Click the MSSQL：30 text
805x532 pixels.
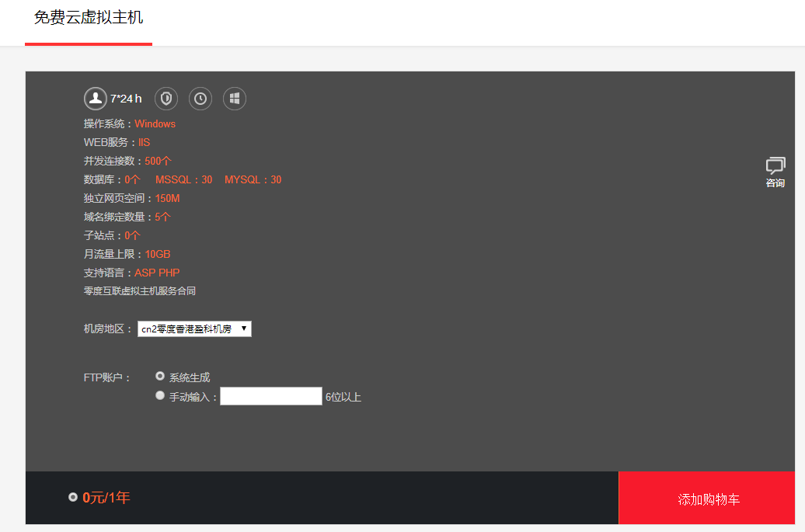(x=184, y=179)
